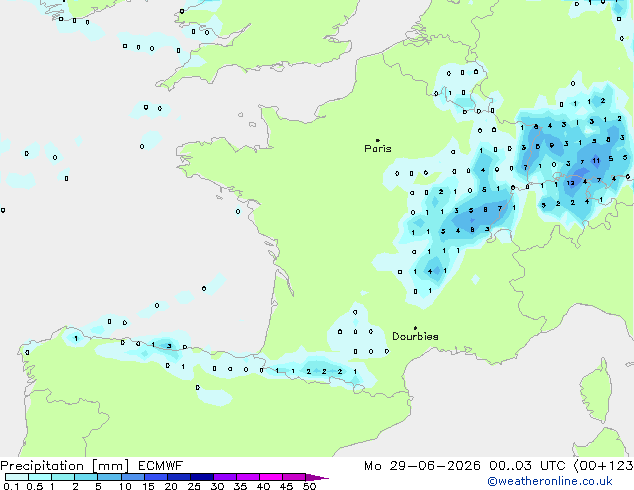Click the forecast date 'Mo 29-06-2026'
The width and height of the screenshot is (634, 490).
(x=422, y=466)
